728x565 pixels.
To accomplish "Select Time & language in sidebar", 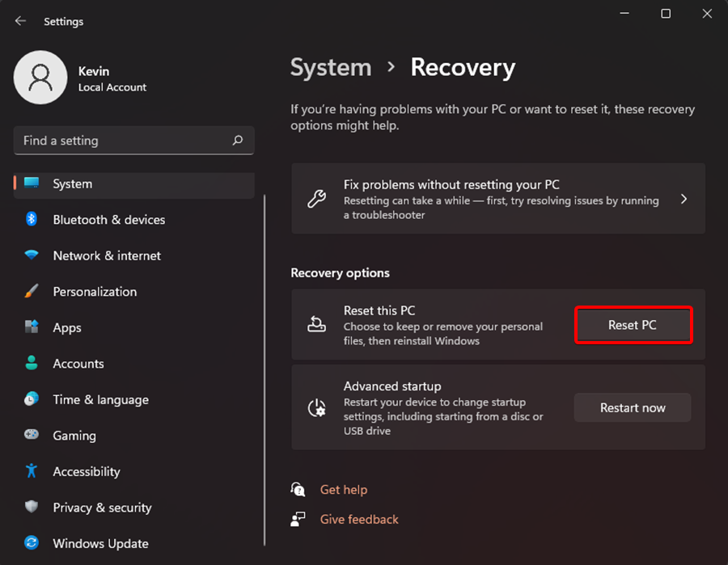I will tap(100, 399).
